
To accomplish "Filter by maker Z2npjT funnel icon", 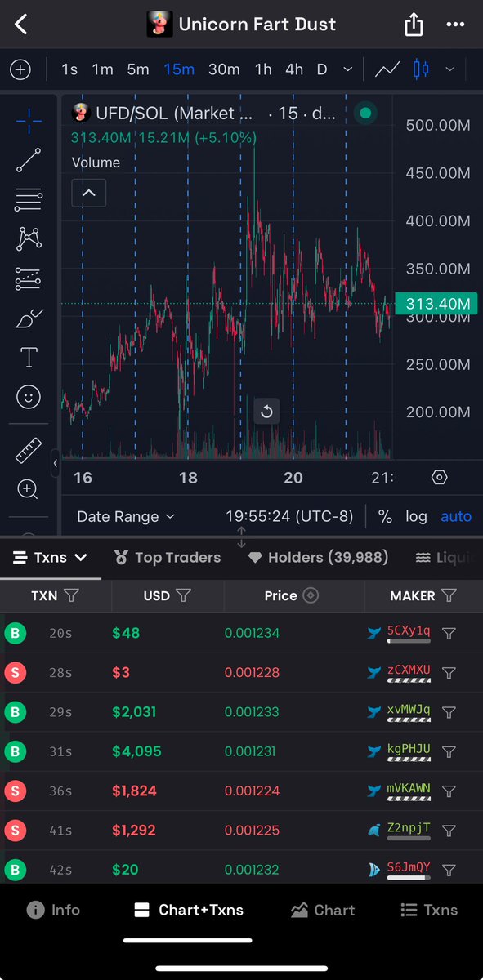I will pyautogui.click(x=449, y=831).
